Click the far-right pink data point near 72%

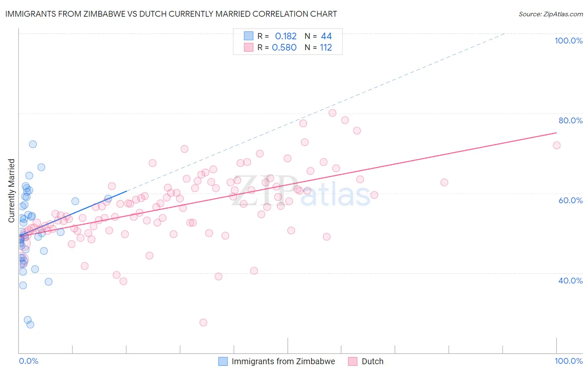[x=557, y=145]
